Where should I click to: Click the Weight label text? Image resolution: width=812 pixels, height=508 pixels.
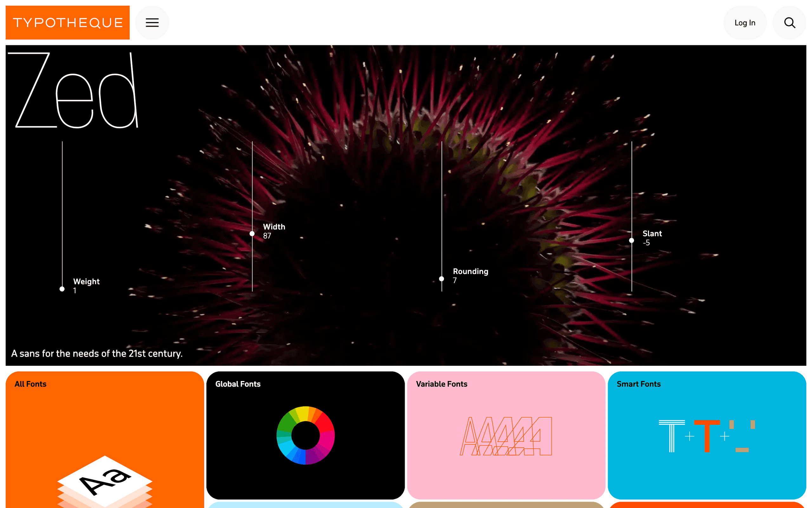pos(86,282)
